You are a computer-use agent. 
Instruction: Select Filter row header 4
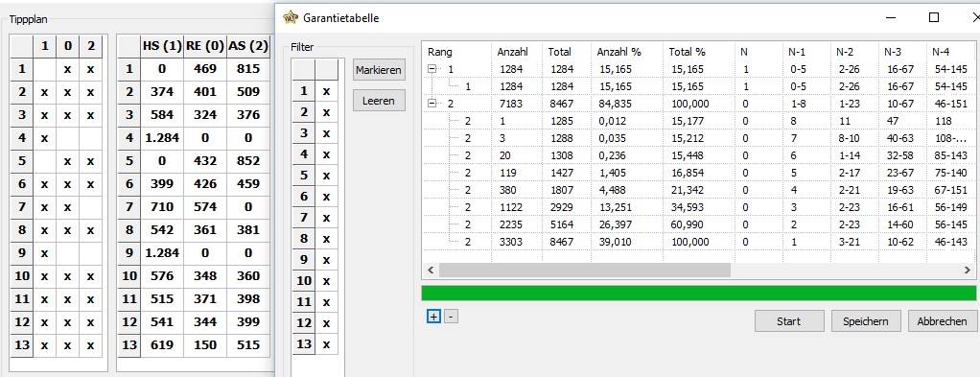304,153
